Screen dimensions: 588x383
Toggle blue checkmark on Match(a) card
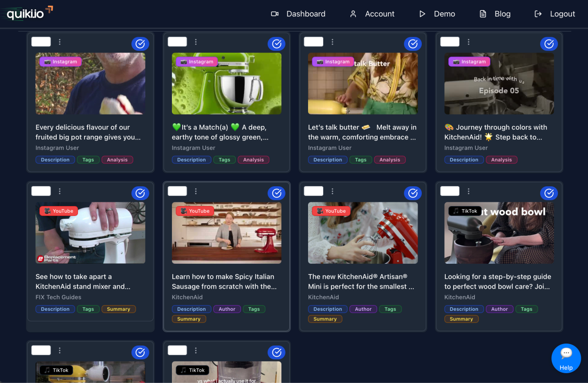pos(277,44)
